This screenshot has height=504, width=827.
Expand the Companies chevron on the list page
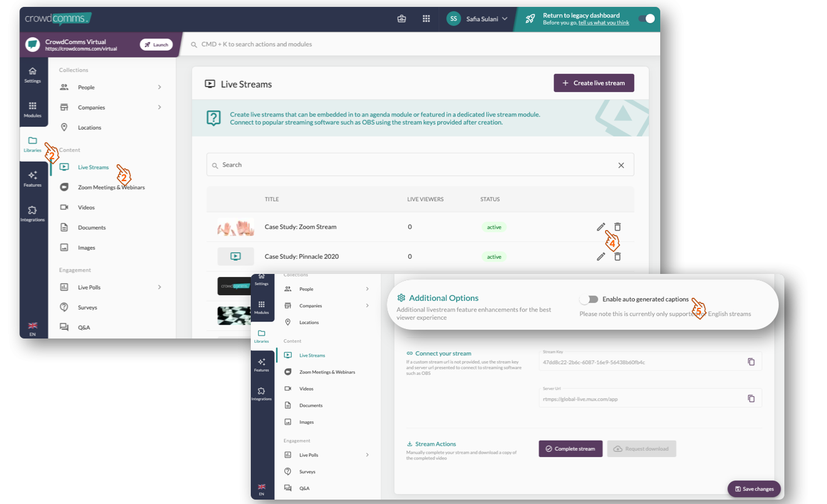(159, 107)
